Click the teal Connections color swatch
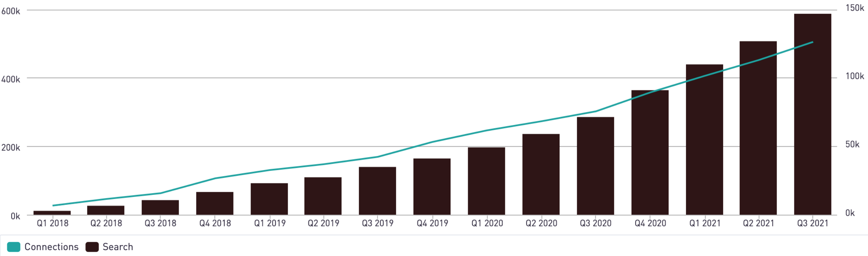868x256 pixels. coord(14,247)
